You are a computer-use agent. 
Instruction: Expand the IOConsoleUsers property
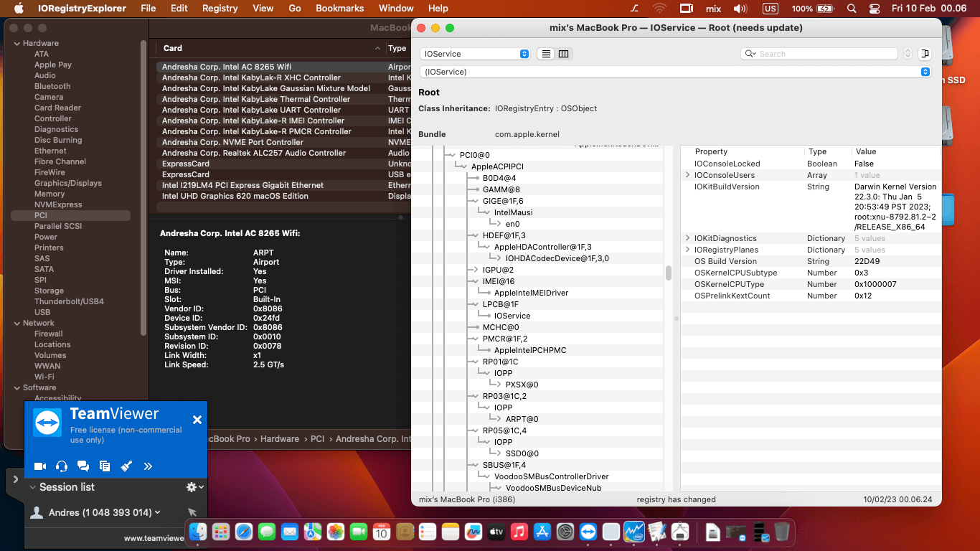[687, 175]
